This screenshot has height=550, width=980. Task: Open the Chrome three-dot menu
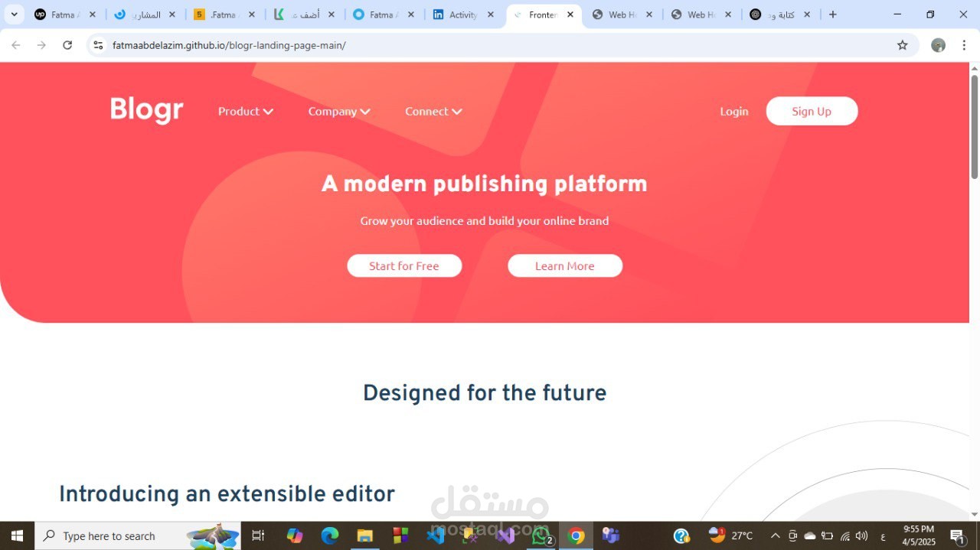[964, 45]
